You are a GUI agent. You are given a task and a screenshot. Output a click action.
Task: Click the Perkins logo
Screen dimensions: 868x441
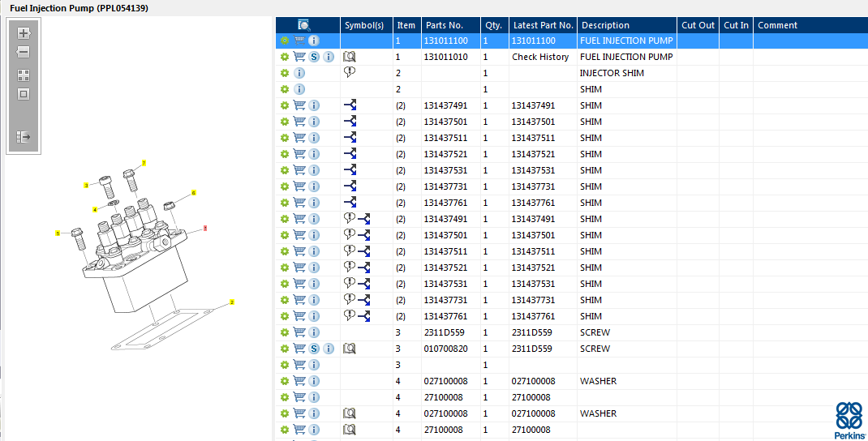849,421
